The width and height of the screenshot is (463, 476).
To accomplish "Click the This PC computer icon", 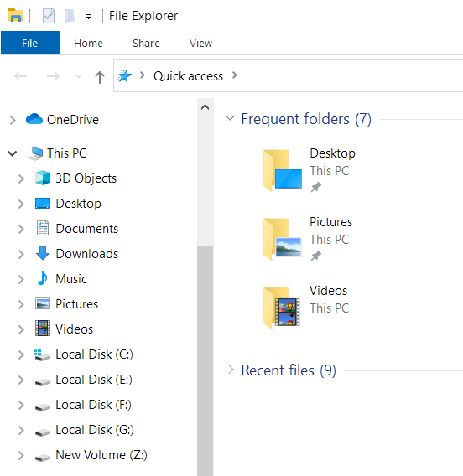I will (x=35, y=153).
